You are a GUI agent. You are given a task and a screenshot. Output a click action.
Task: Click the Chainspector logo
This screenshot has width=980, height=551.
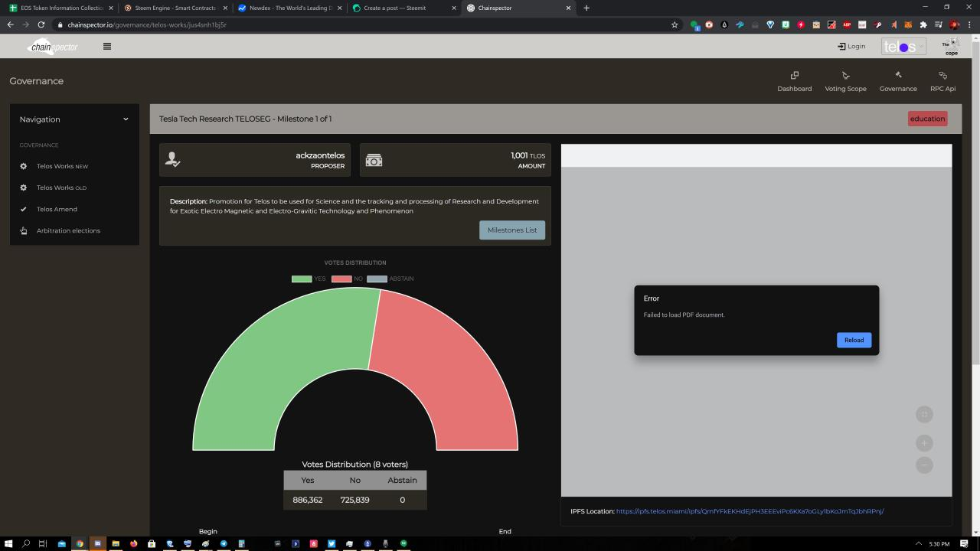click(54, 47)
